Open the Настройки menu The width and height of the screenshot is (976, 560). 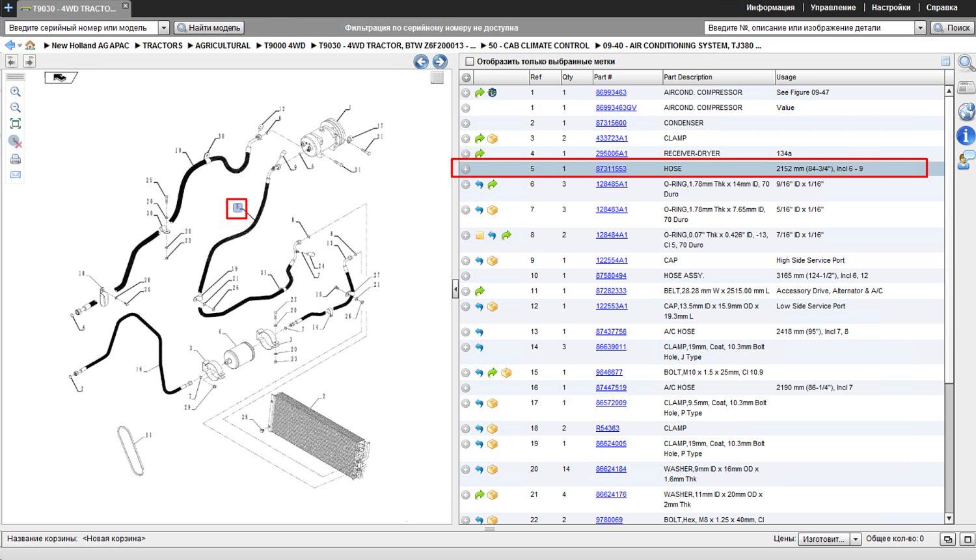(891, 8)
